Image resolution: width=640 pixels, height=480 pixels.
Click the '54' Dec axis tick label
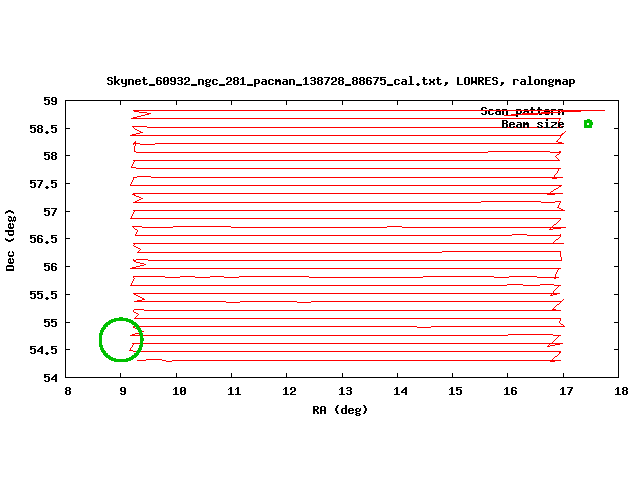[x=51, y=378]
